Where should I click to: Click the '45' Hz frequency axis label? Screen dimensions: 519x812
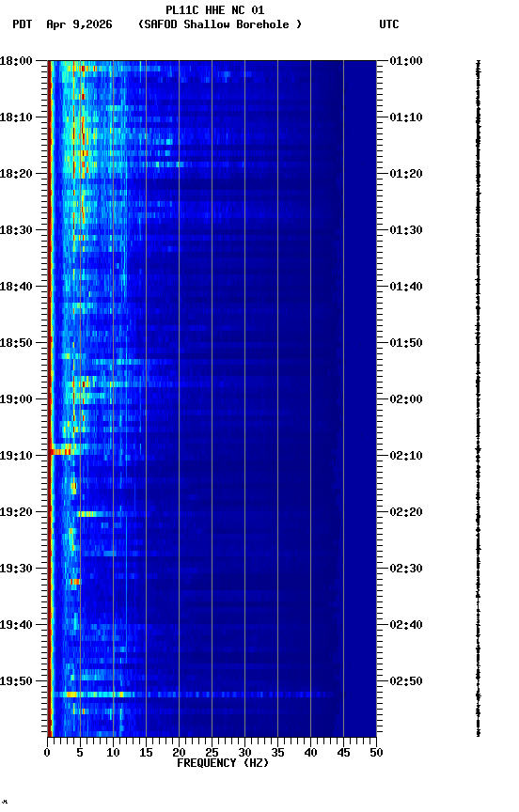(x=343, y=753)
